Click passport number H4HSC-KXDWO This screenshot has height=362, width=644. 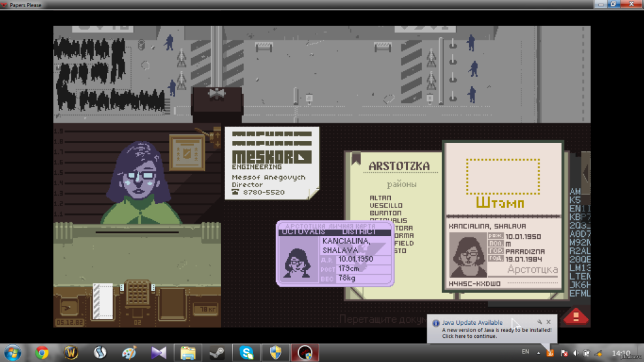coord(474,284)
